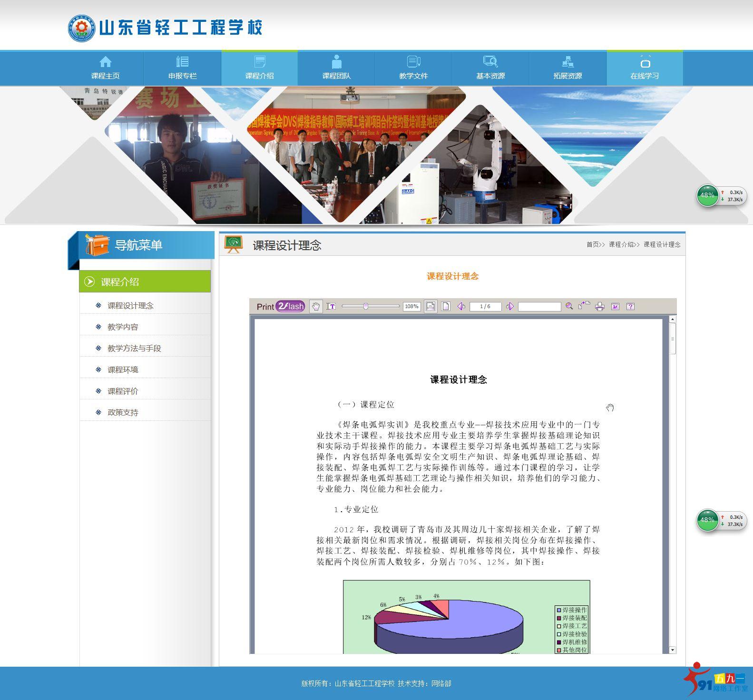The height and width of the screenshot is (700, 753).
Task: Open 课程团队 in the top navigation
Action: 336,68
